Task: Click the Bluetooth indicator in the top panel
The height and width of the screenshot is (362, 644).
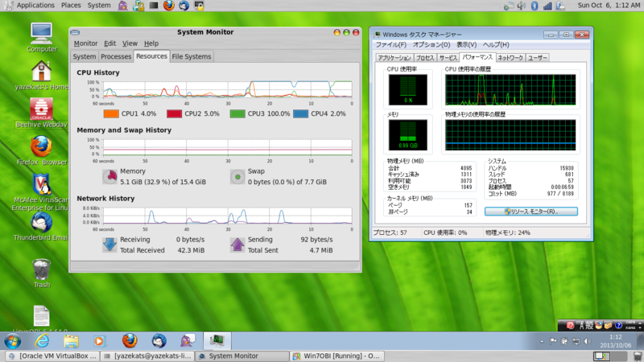Action: click(535, 6)
